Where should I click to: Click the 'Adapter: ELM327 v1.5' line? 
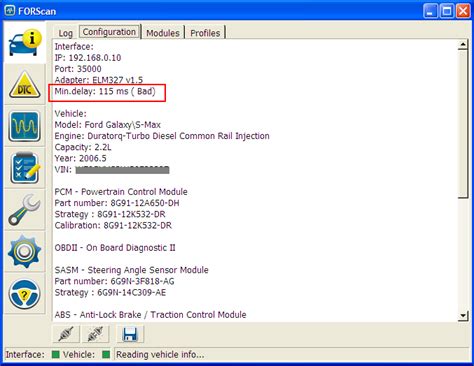coord(99,80)
